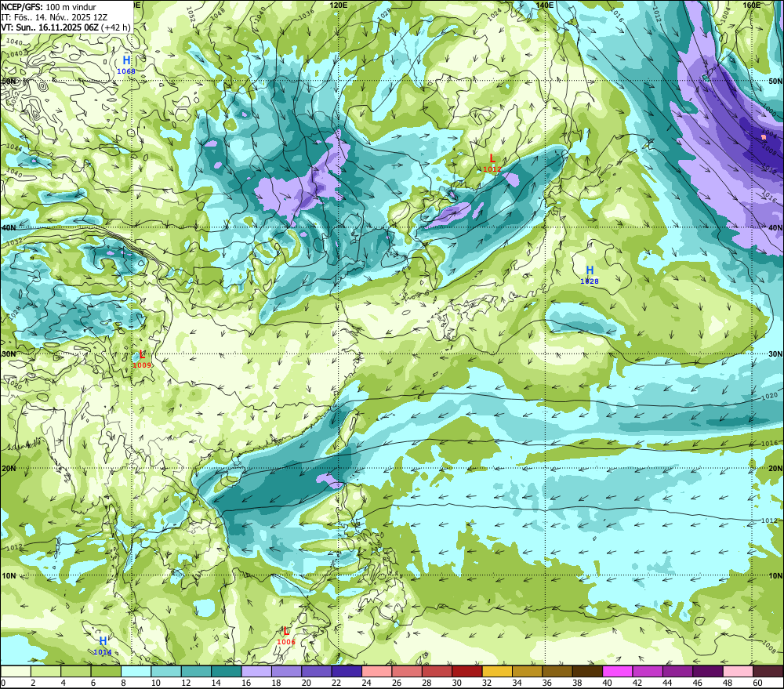
Task: Click the 'VT: Sun.. 16.11.2025 06Z' valid time text
Action: pos(50,27)
